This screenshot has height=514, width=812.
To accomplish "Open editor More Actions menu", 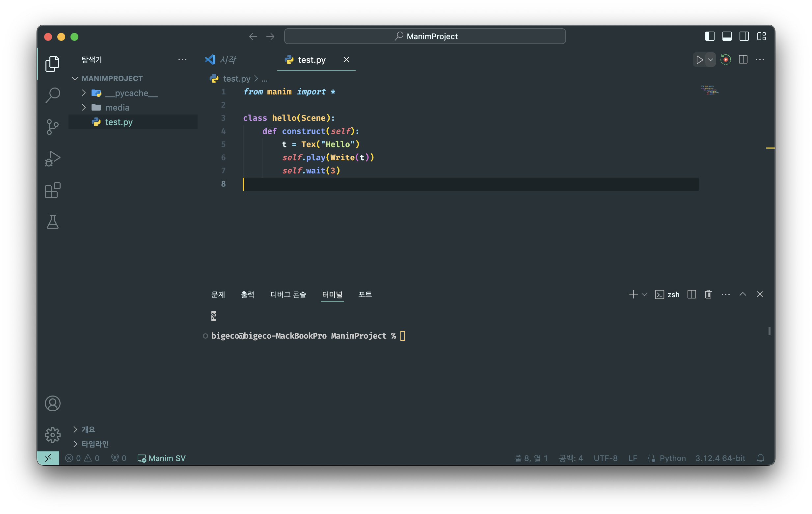I will (760, 60).
